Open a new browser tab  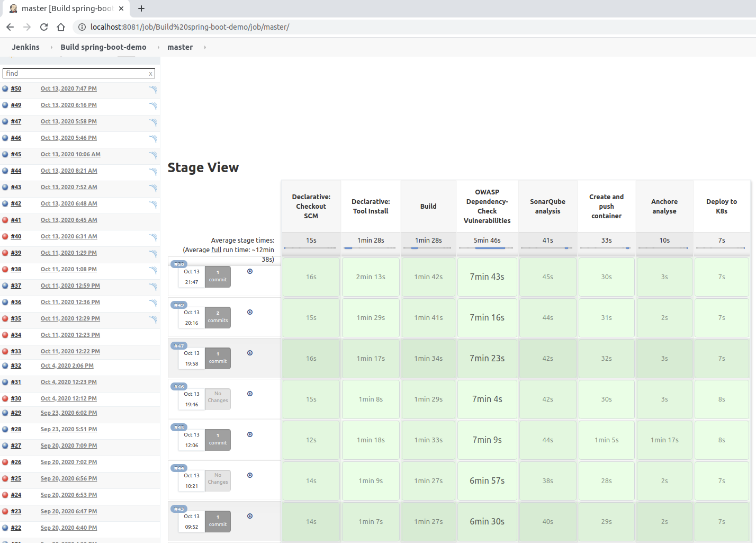coord(141,8)
